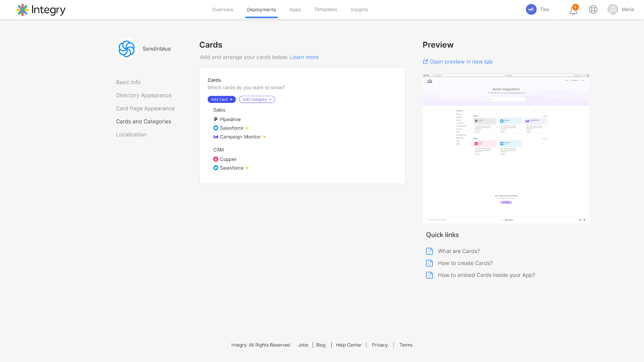Click the Integry logo

(41, 10)
